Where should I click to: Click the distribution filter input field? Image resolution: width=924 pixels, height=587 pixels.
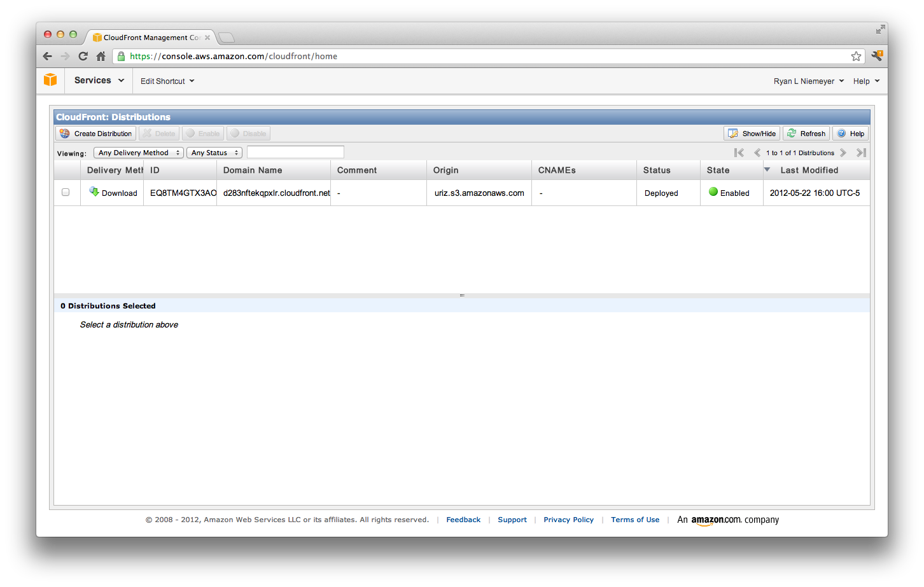295,152
